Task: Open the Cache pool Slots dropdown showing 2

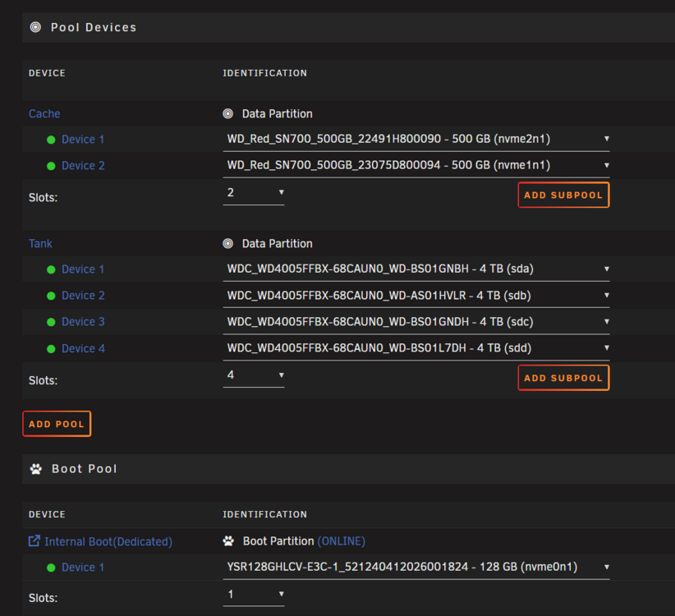Action: coord(254,192)
